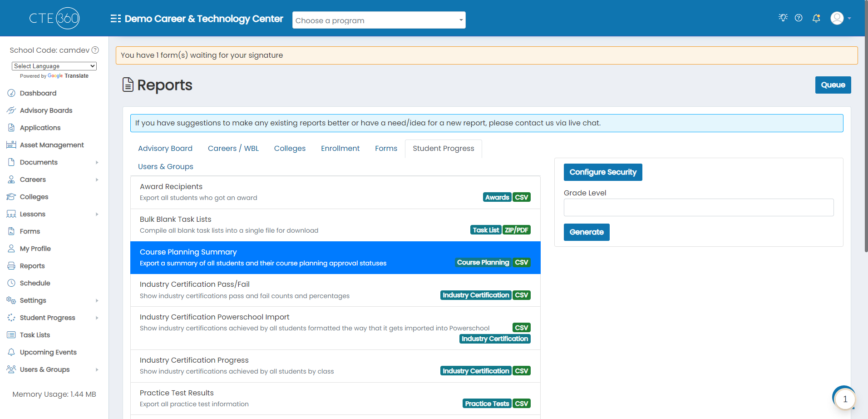Open the lightbulb ideas icon

coord(783,18)
